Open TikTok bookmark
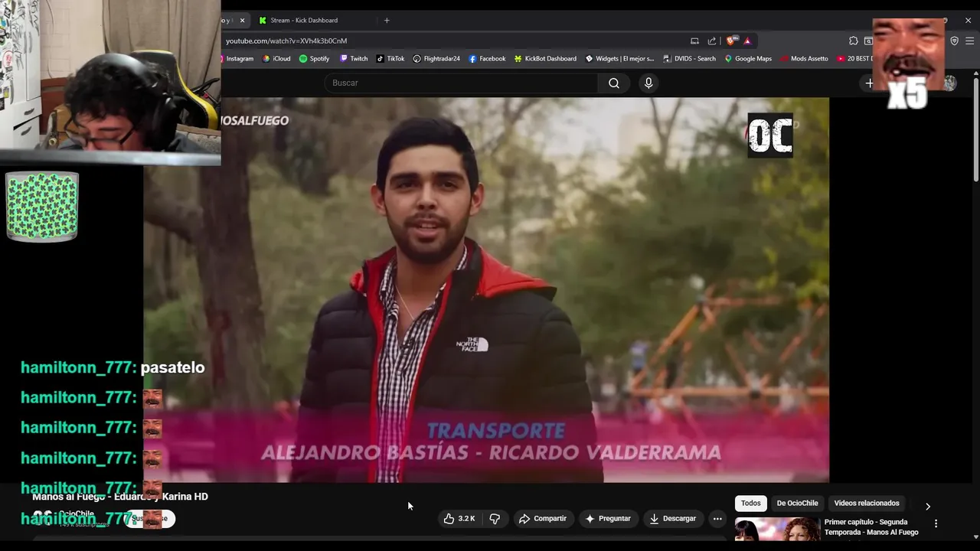 click(390, 58)
